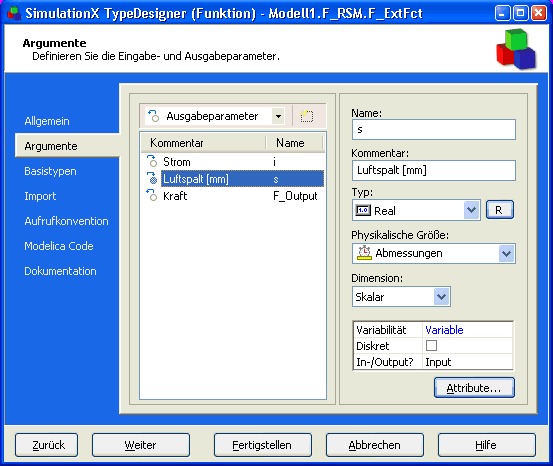Image resolution: width=553 pixels, height=466 pixels.
Task: Click the new parameter icon button
Action: click(306, 116)
